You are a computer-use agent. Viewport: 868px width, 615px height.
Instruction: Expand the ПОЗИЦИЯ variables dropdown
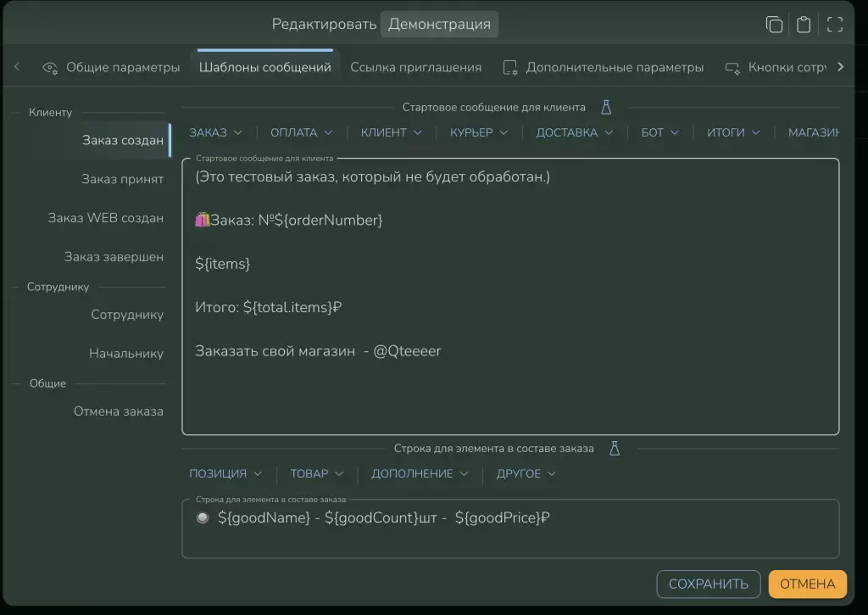coord(225,473)
